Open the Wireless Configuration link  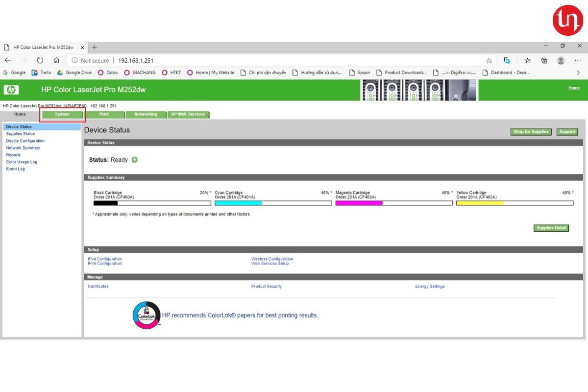point(272,259)
